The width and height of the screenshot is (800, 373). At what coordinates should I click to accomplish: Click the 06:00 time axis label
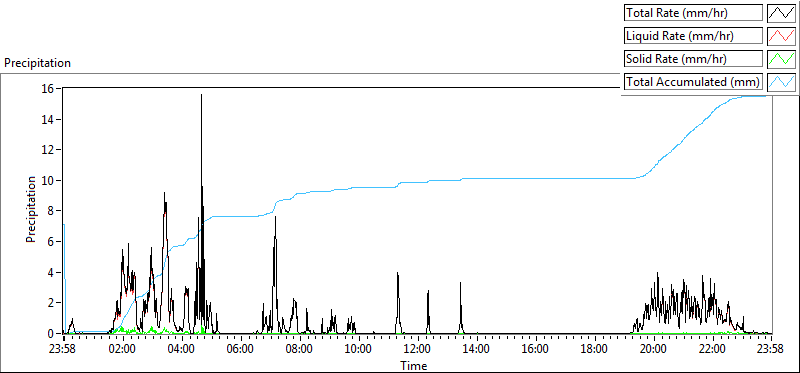[x=241, y=350]
